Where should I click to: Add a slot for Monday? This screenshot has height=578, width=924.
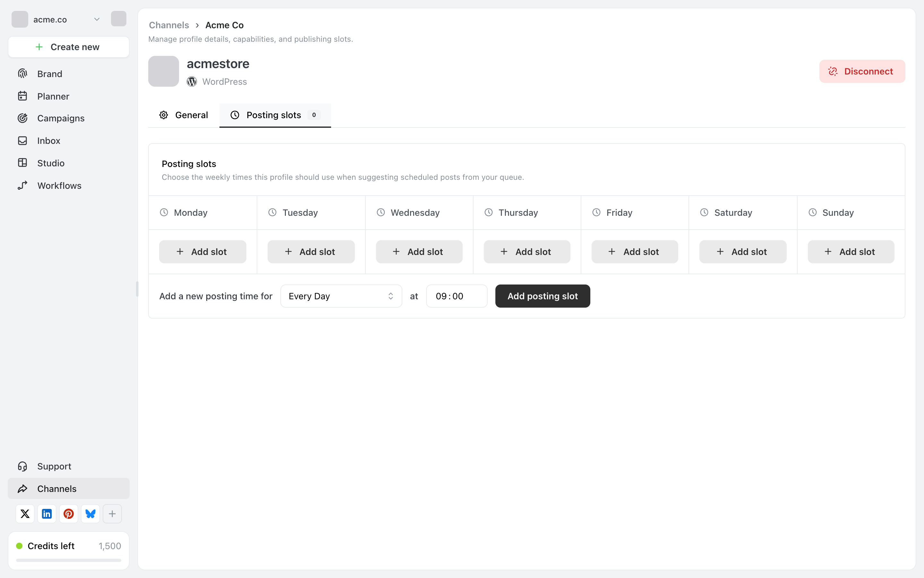point(203,251)
